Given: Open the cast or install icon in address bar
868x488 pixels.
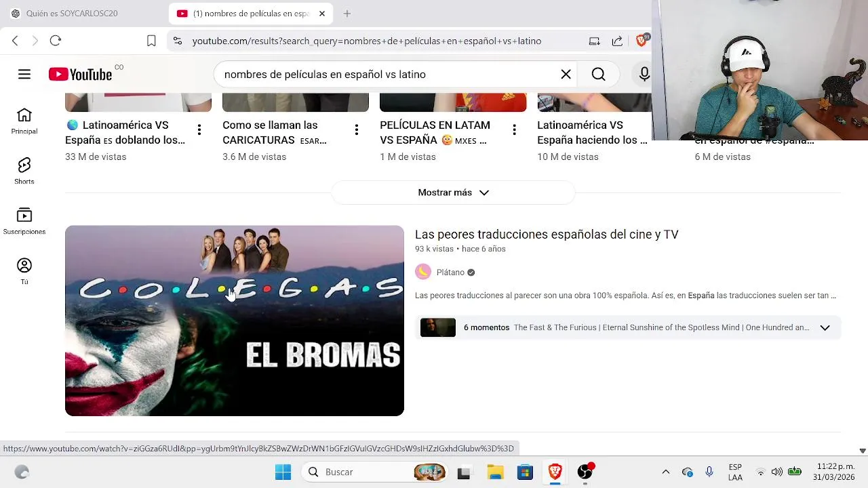Looking at the screenshot, I should point(594,41).
